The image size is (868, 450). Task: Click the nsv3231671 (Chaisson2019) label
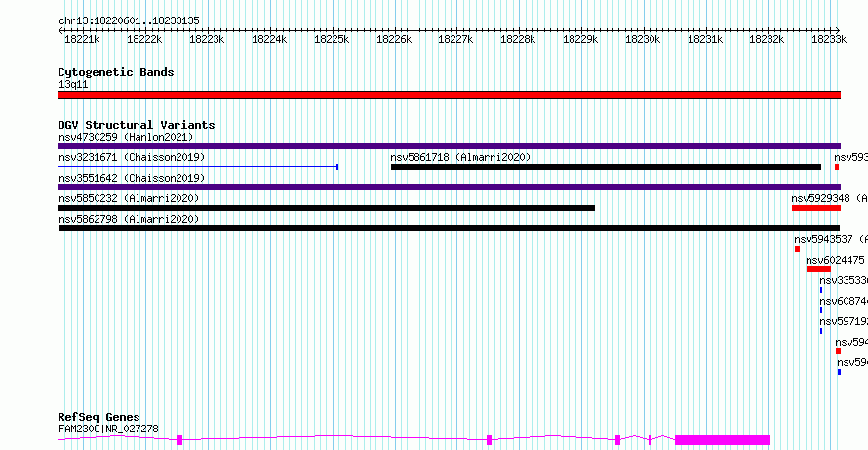(132, 157)
